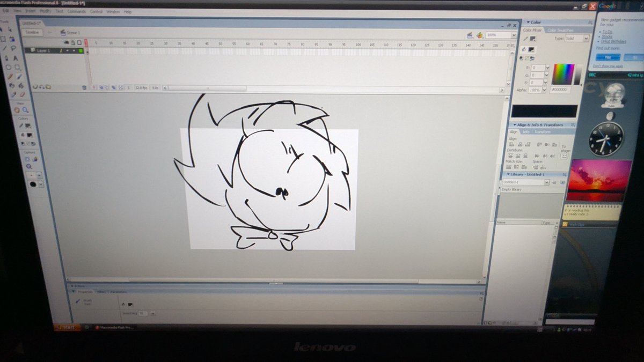Image resolution: width=644 pixels, height=362 pixels.
Task: Click the Fill Color bucket in Tools panel
Action: [23, 135]
